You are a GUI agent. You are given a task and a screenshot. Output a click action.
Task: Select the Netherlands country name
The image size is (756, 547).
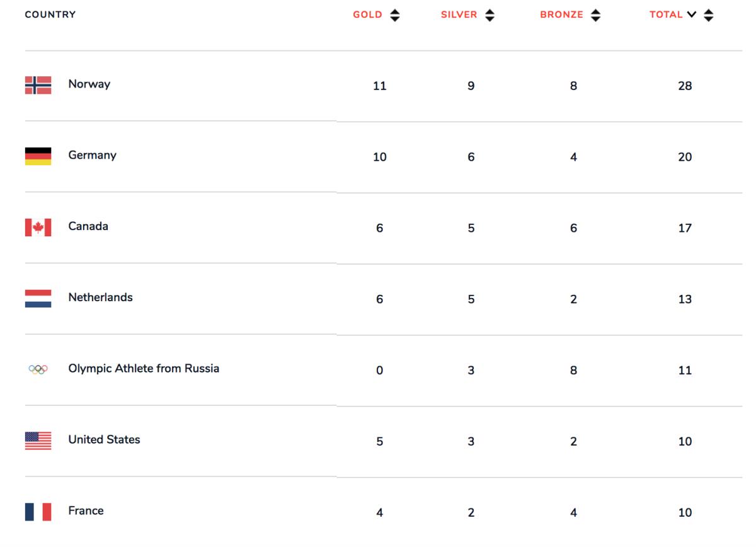pos(100,297)
